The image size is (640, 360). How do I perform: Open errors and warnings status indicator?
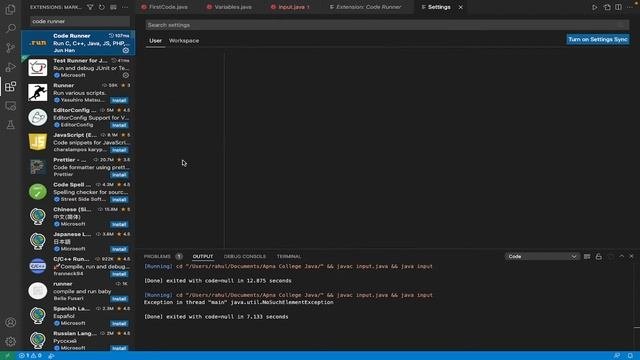pos(30,356)
